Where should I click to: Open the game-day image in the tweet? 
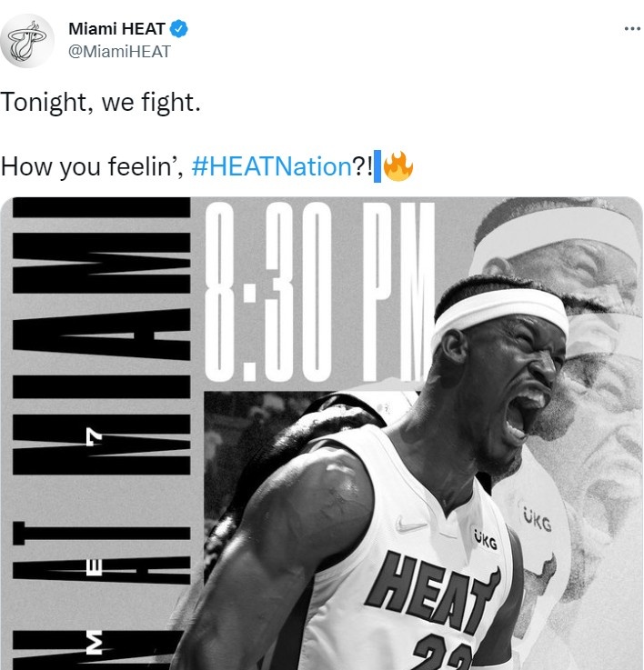coord(322,433)
